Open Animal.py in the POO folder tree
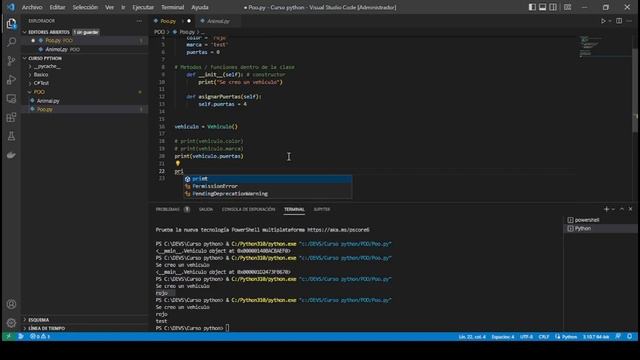Viewport: 640px width, 360px height. pyautogui.click(x=85, y=101)
